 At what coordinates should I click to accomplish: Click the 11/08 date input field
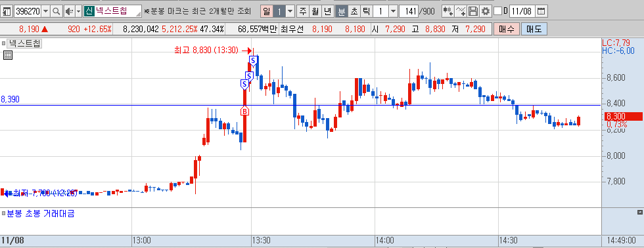[x=522, y=11]
